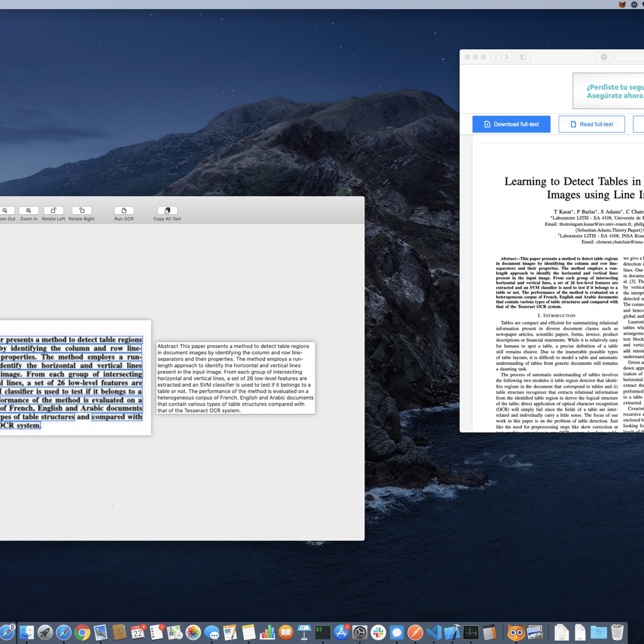Click the Rotate Right icon
The width and height of the screenshot is (644, 644).
click(x=82, y=211)
